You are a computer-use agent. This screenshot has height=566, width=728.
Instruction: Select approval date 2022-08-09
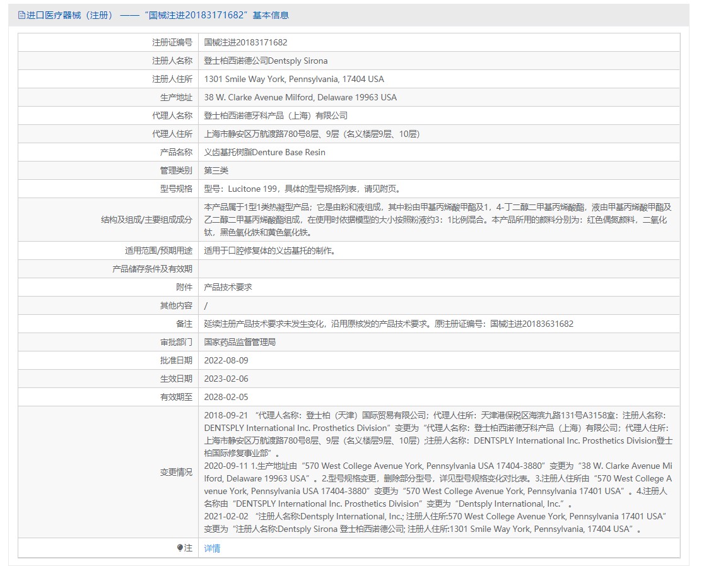click(226, 360)
